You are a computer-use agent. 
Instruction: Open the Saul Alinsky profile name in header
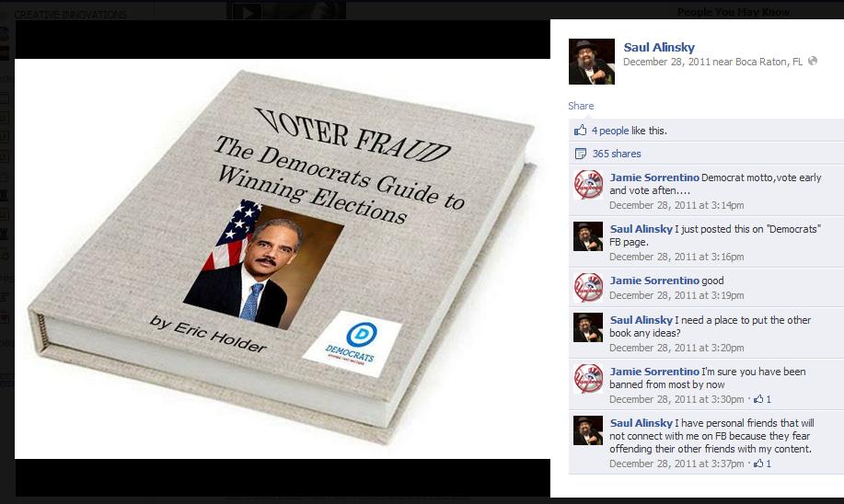tap(659, 47)
